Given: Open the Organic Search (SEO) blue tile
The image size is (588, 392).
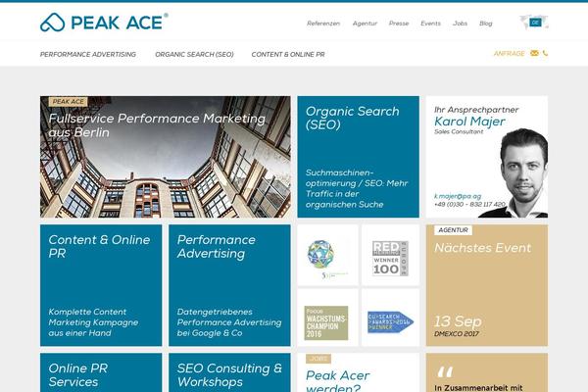Looking at the screenshot, I should pyautogui.click(x=358, y=157).
